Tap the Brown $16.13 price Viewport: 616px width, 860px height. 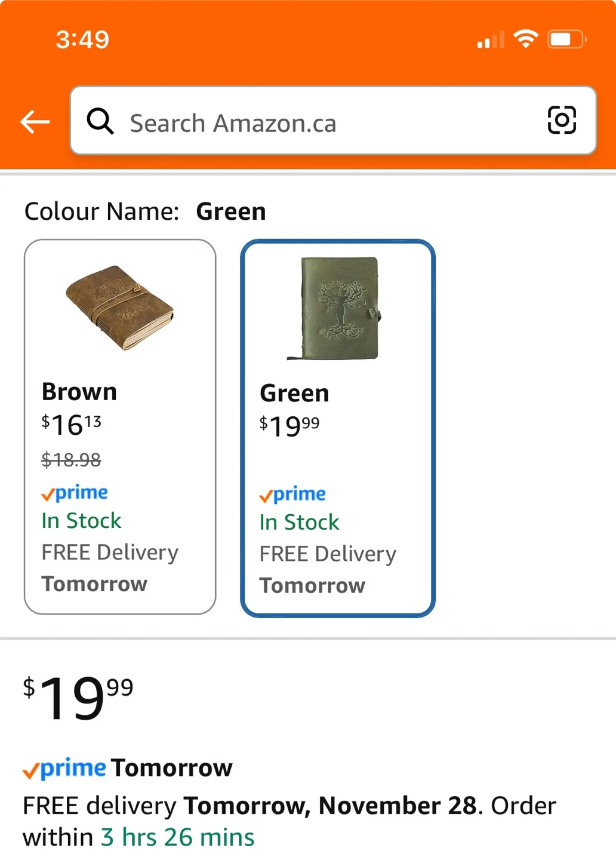tap(72, 425)
